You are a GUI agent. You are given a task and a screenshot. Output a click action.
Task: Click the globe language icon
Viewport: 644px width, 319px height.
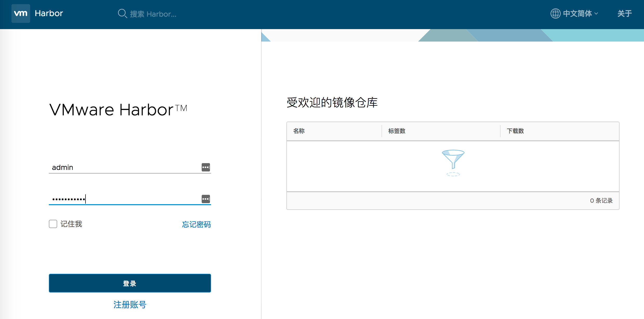(555, 14)
